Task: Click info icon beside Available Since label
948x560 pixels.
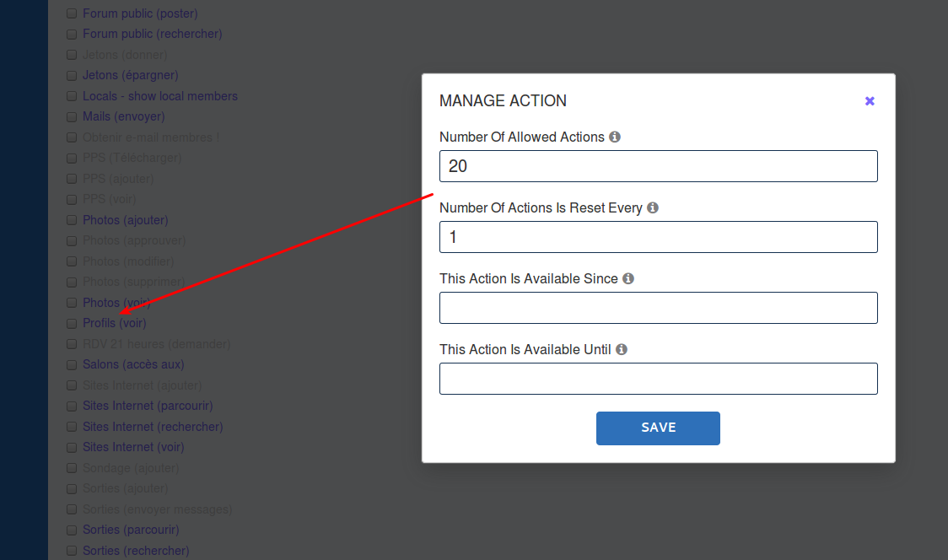Action: click(628, 278)
